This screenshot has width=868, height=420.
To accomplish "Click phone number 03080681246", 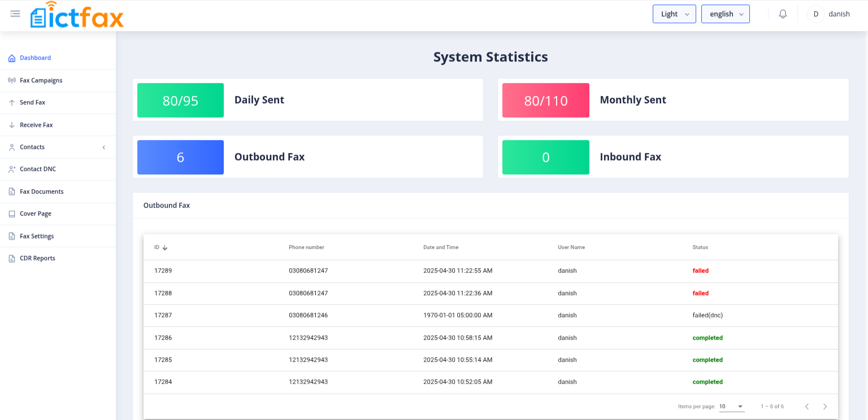I will click(x=308, y=316).
